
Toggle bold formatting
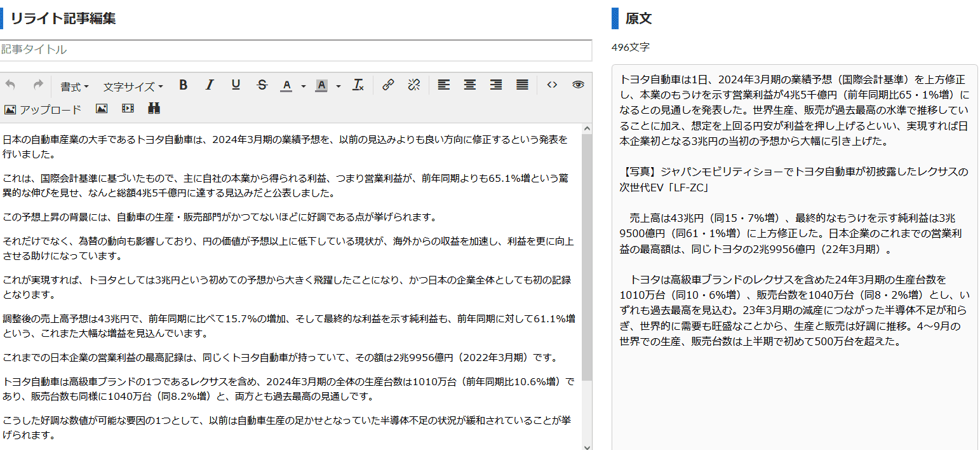[x=183, y=85]
